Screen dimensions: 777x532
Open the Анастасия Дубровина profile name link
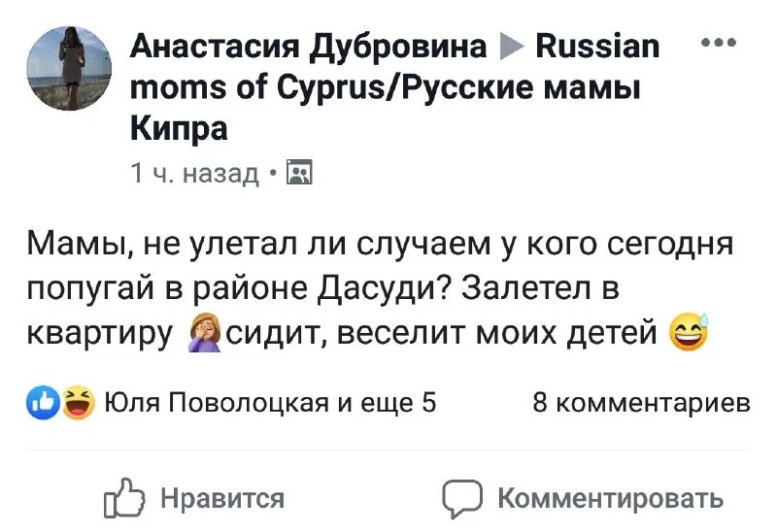(x=309, y=46)
